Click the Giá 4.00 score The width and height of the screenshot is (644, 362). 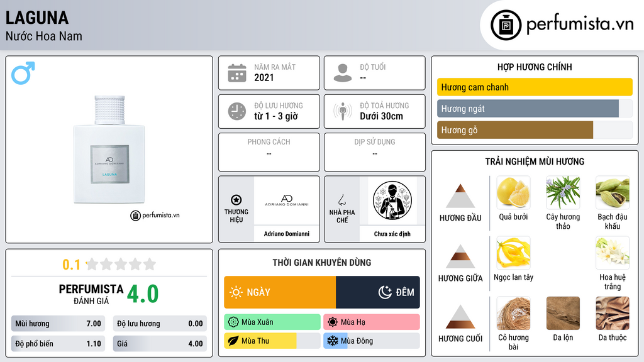point(160,344)
